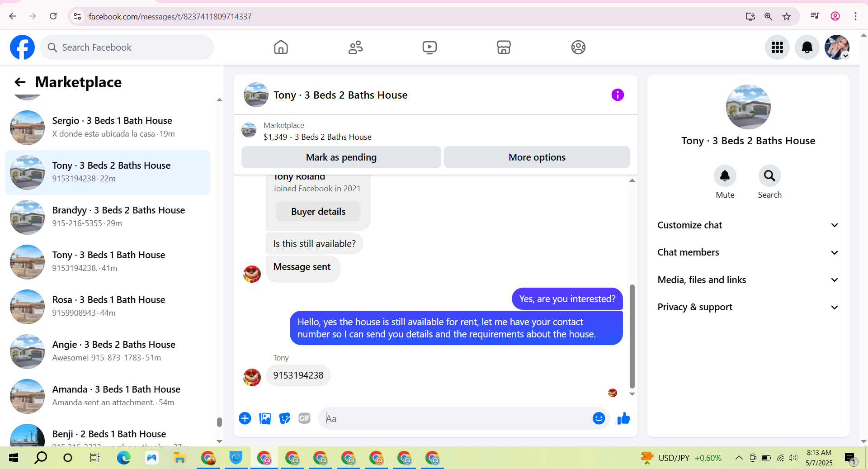This screenshot has height=469, width=868.
Task: Click Tony's avatar beside the phone number
Action: [x=252, y=377]
